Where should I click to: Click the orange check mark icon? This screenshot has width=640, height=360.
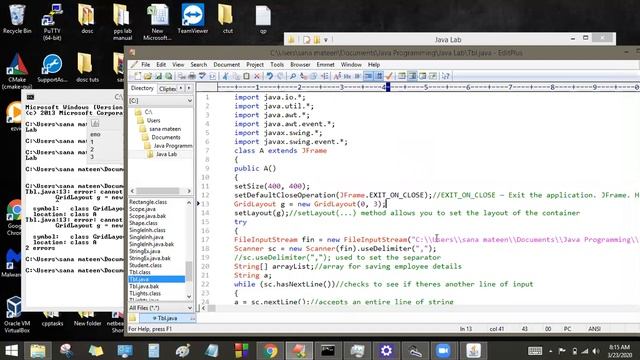[389, 76]
